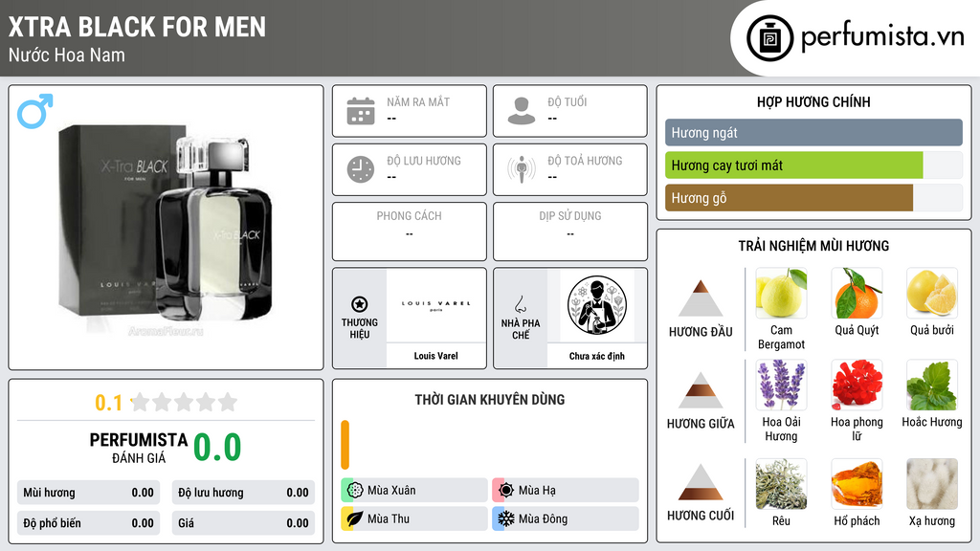Select the Mùa Hạ season chip

tap(566, 490)
